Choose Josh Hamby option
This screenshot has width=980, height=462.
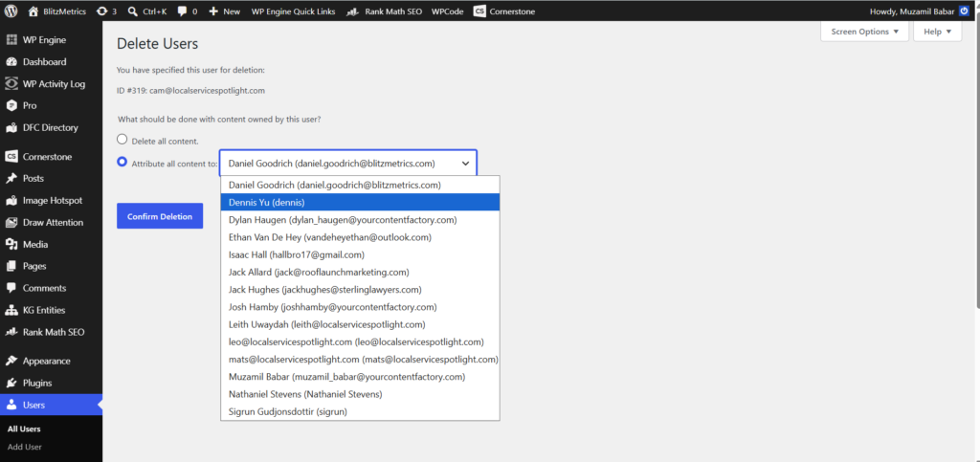click(x=360, y=307)
